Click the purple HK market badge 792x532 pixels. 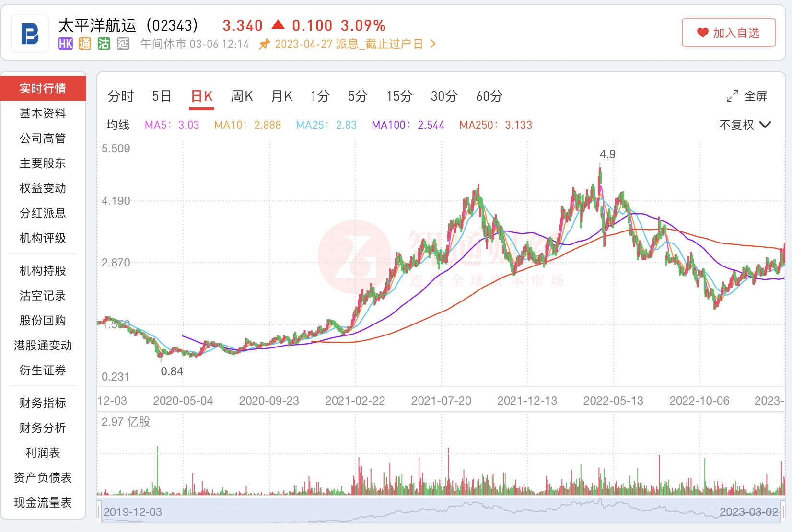pyautogui.click(x=65, y=44)
